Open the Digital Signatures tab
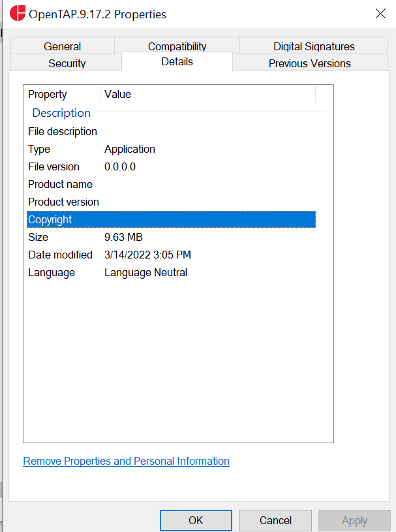 tap(314, 46)
